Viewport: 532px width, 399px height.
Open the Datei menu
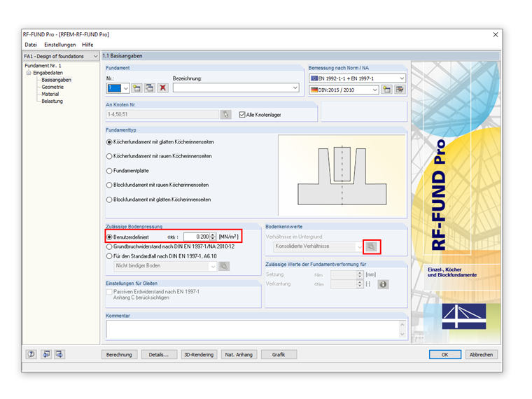(31, 45)
